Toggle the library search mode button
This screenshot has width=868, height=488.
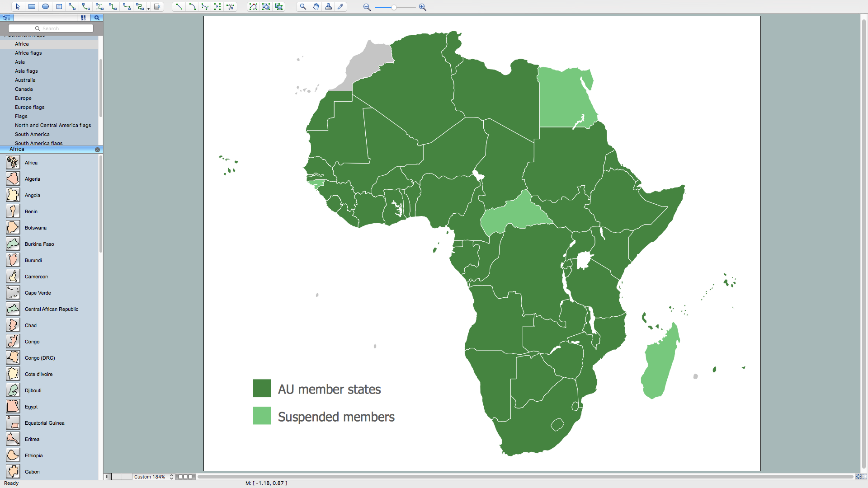[x=97, y=18]
